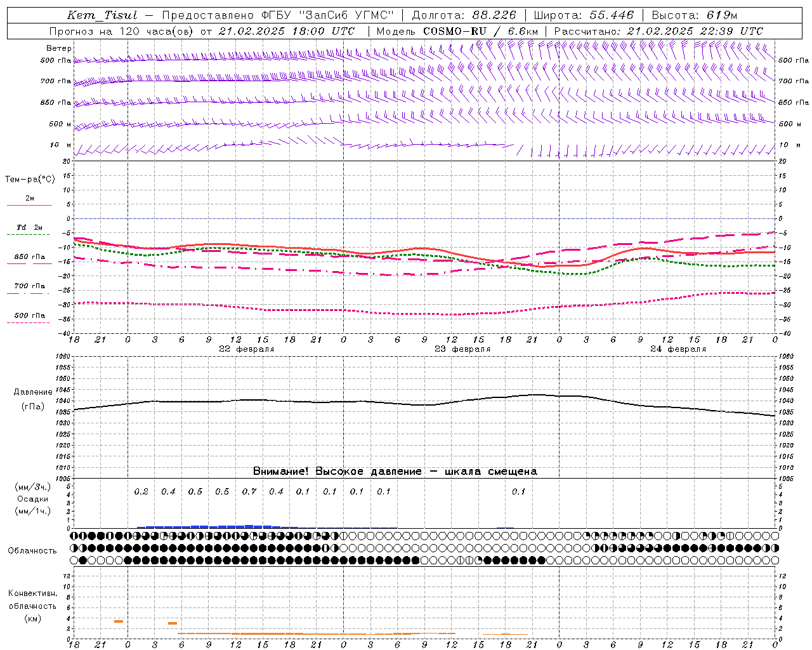Click the Высота: 619м value
Viewport: 812px width, 650px height.
point(695,15)
